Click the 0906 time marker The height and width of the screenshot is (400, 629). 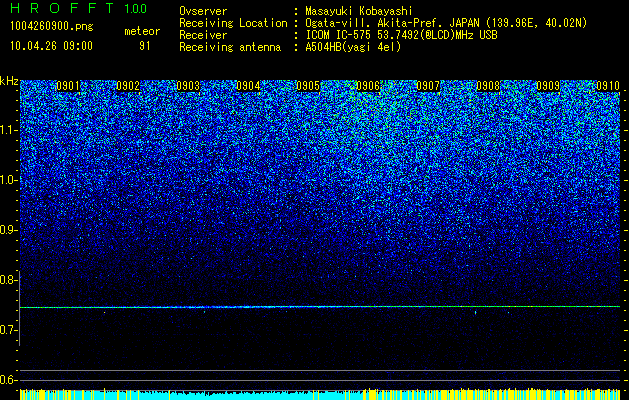click(368, 86)
